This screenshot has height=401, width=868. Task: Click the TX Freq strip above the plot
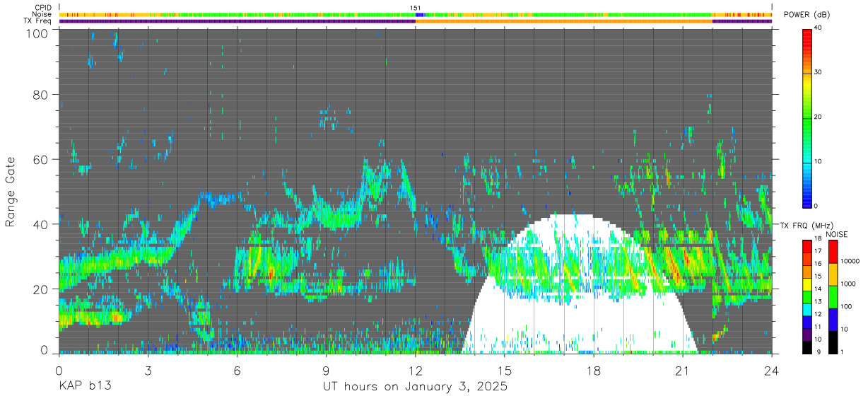click(x=416, y=21)
